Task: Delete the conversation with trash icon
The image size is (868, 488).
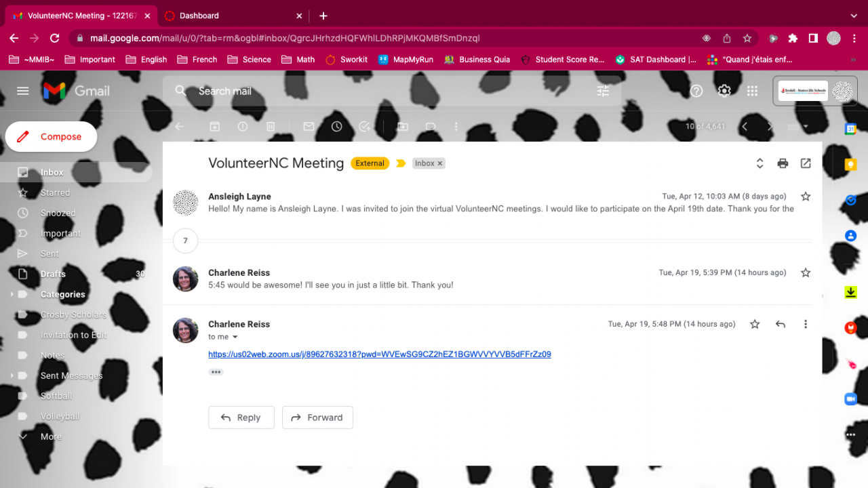Action: 271,127
